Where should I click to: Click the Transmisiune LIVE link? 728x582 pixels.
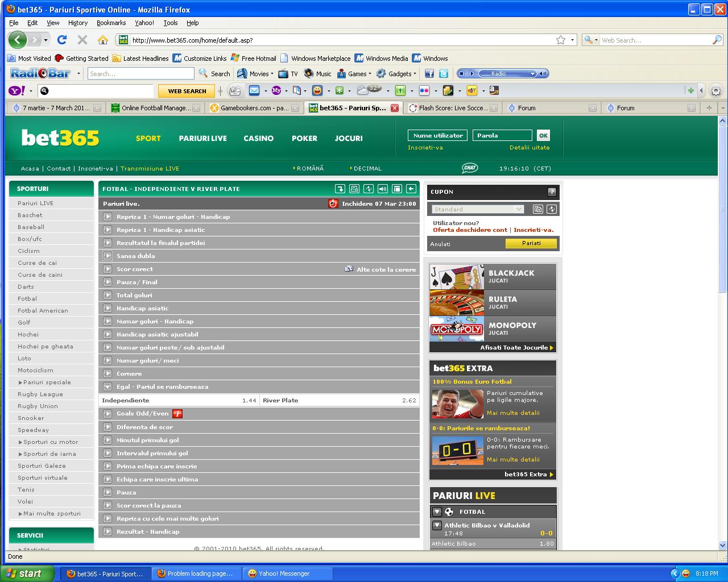click(150, 168)
